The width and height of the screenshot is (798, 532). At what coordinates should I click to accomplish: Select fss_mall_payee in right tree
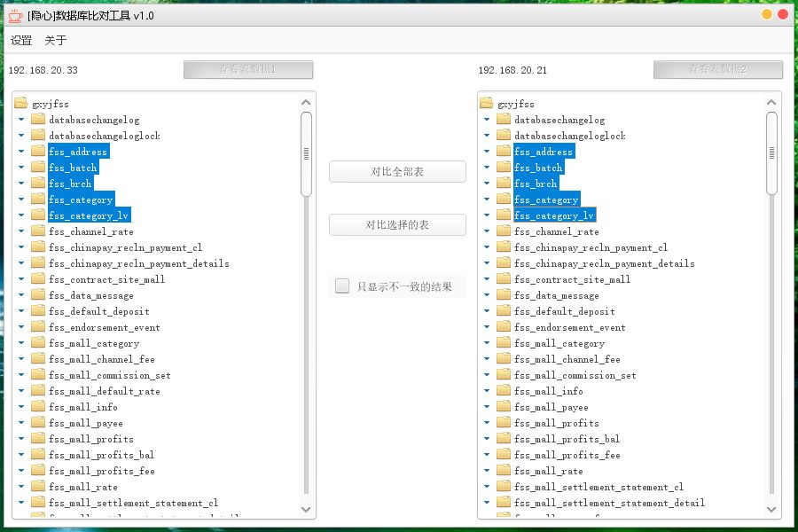click(x=552, y=407)
